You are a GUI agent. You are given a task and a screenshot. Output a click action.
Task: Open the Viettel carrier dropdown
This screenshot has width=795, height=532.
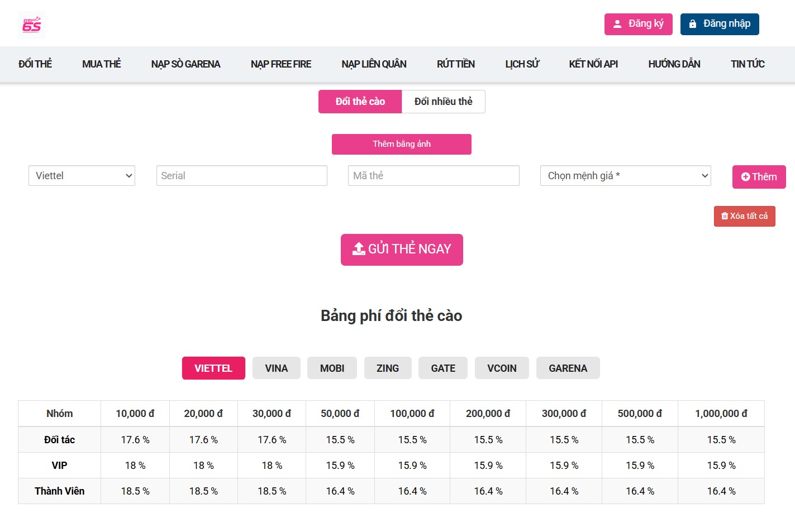pos(82,176)
